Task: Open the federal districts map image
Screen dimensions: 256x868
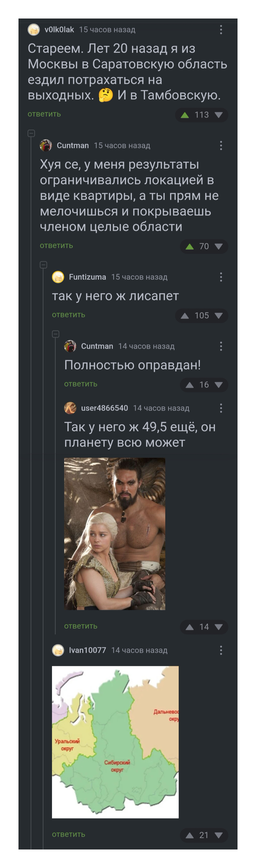Action: [115, 742]
